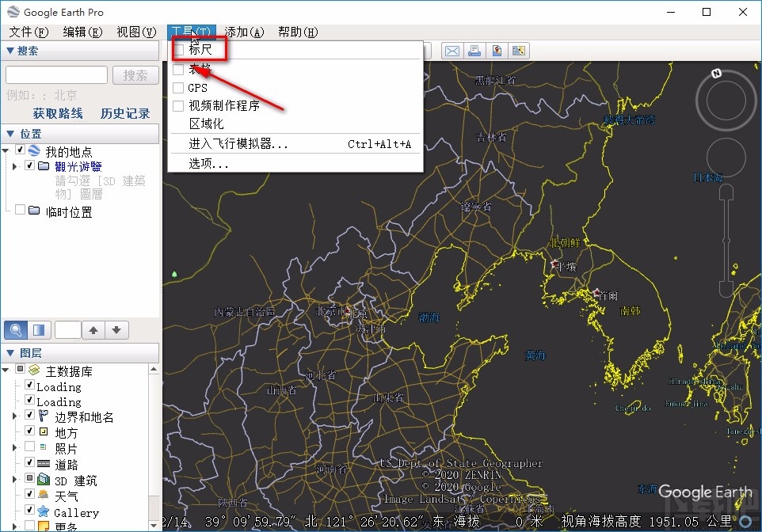
Task: Open the 帮助(H) menu
Action: point(297,32)
